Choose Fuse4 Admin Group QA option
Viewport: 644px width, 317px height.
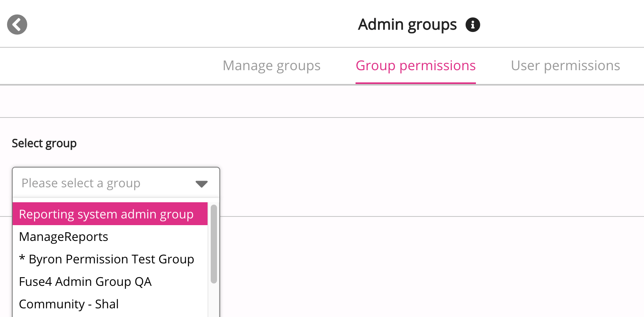point(85,282)
